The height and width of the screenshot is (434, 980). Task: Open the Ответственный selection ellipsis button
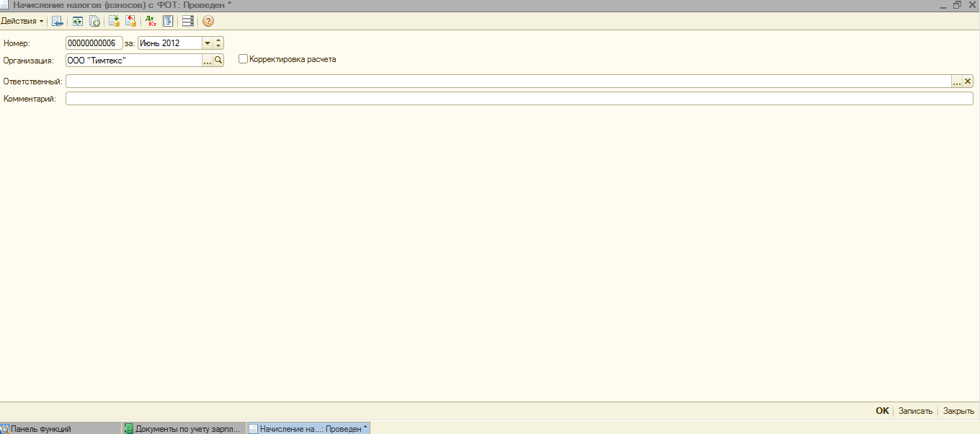(x=957, y=81)
